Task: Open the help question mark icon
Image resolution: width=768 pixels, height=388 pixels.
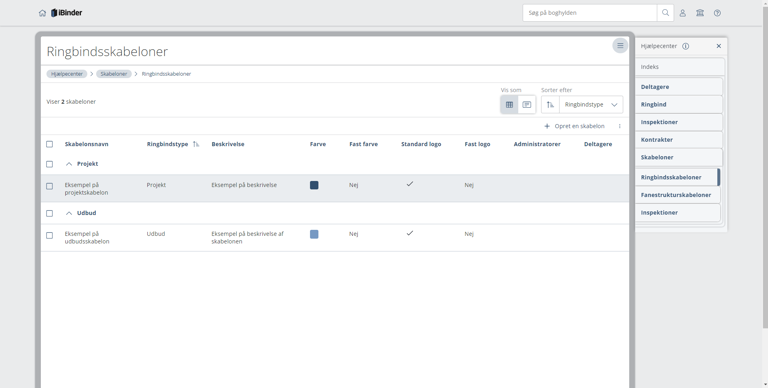Action: 717,13
